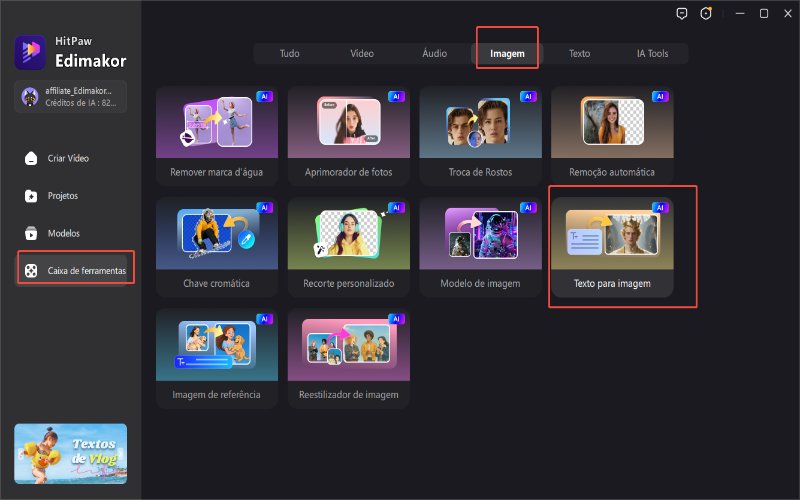This screenshot has height=500, width=800.
Task: Select the IA Tools tab
Action: (652, 53)
